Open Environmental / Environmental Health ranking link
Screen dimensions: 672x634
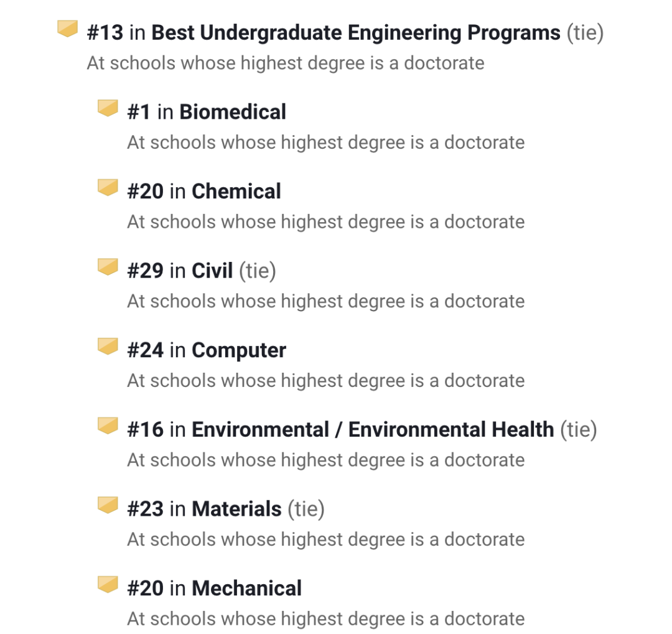[373, 429]
